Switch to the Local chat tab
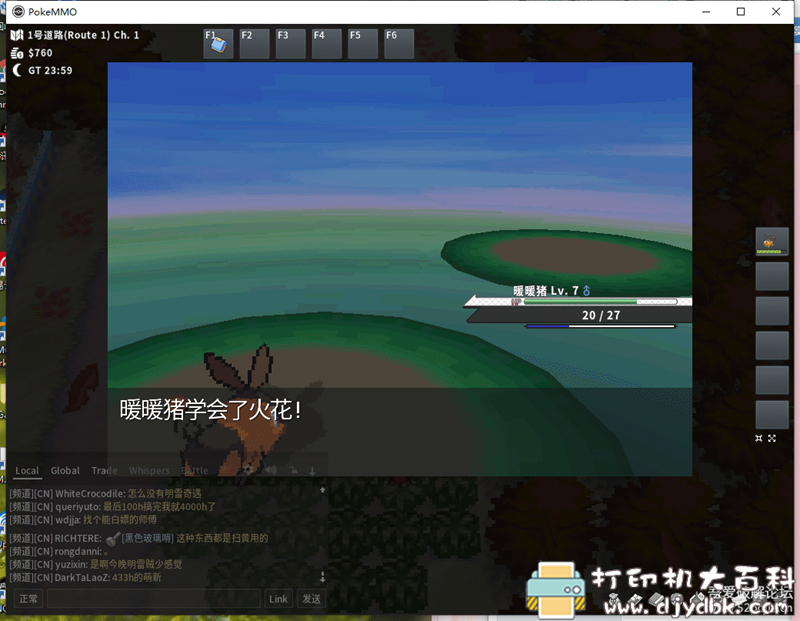This screenshot has height=621, width=800. point(27,470)
